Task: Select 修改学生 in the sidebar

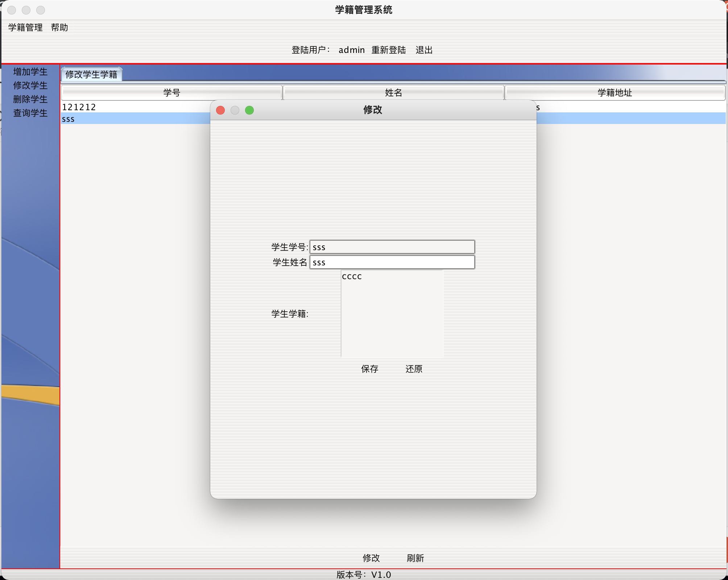Action: point(30,86)
